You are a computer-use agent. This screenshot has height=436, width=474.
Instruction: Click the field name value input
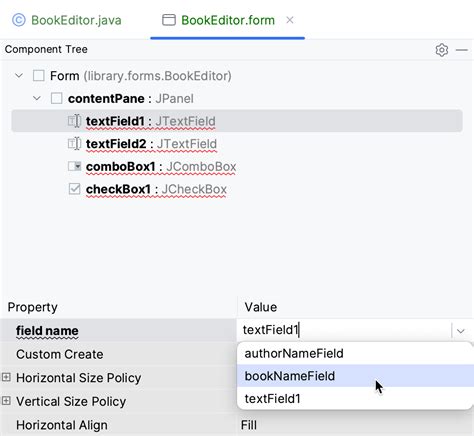point(343,330)
